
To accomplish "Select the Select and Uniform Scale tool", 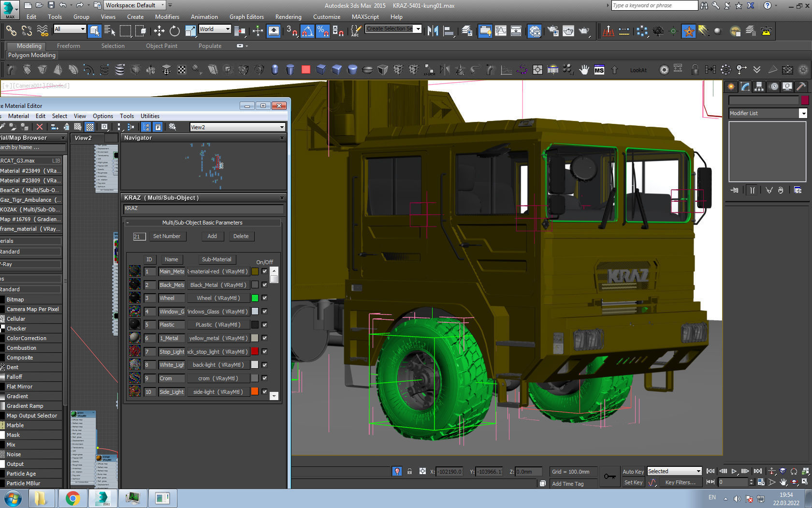I will (x=190, y=31).
